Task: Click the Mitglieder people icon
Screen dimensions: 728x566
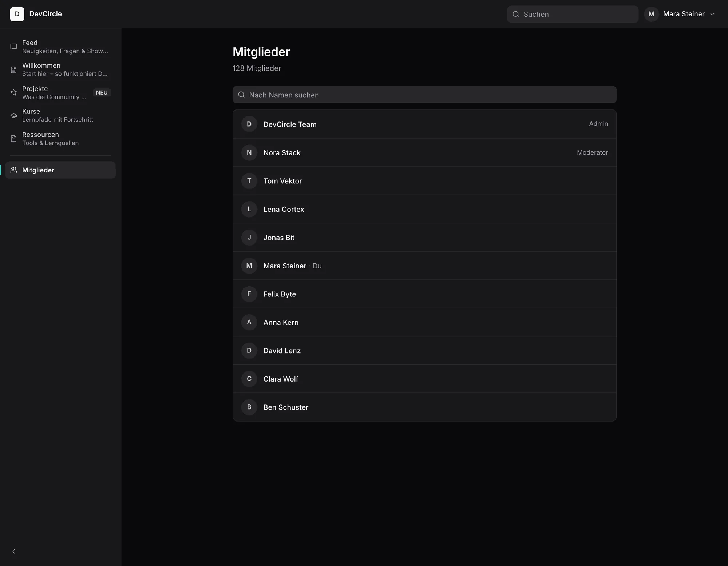Action: click(14, 170)
